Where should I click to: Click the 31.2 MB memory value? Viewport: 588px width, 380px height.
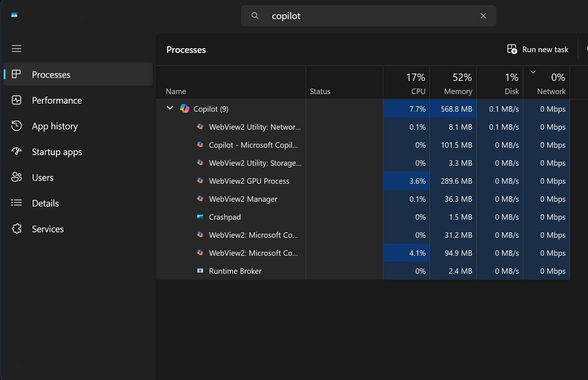pyautogui.click(x=458, y=235)
